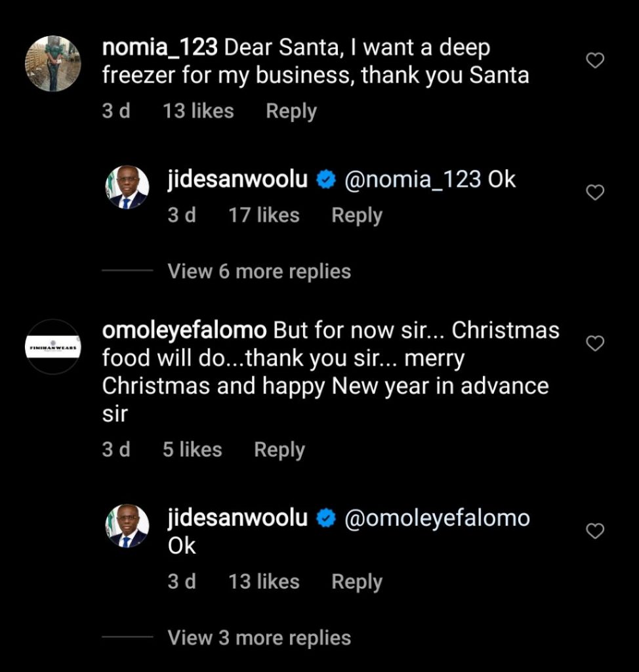Image resolution: width=639 pixels, height=672 pixels.
Task: View the 5 likes on omoleyefalomo's comment
Action: (x=192, y=450)
